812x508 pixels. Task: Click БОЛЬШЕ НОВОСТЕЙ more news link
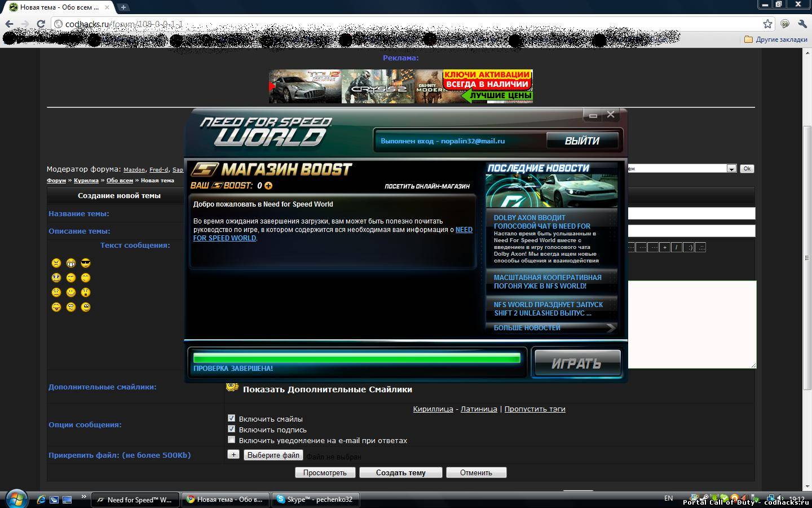pos(527,328)
